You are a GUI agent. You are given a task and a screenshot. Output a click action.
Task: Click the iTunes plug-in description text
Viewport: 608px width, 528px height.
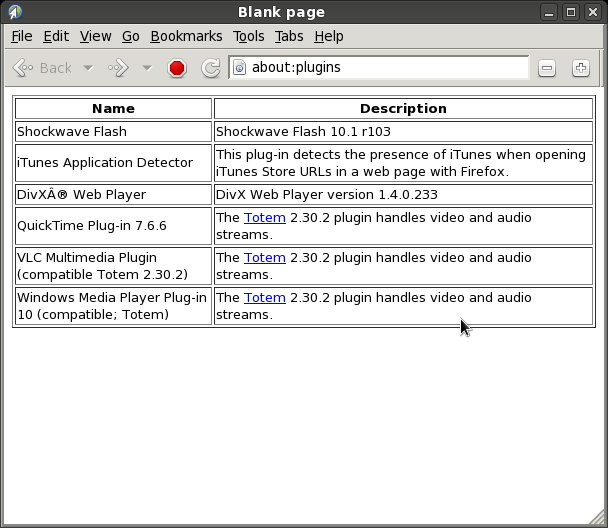[401, 163]
